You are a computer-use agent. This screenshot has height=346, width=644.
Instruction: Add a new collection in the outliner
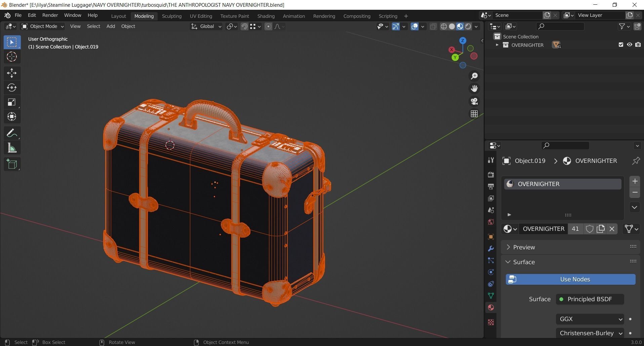point(637,26)
